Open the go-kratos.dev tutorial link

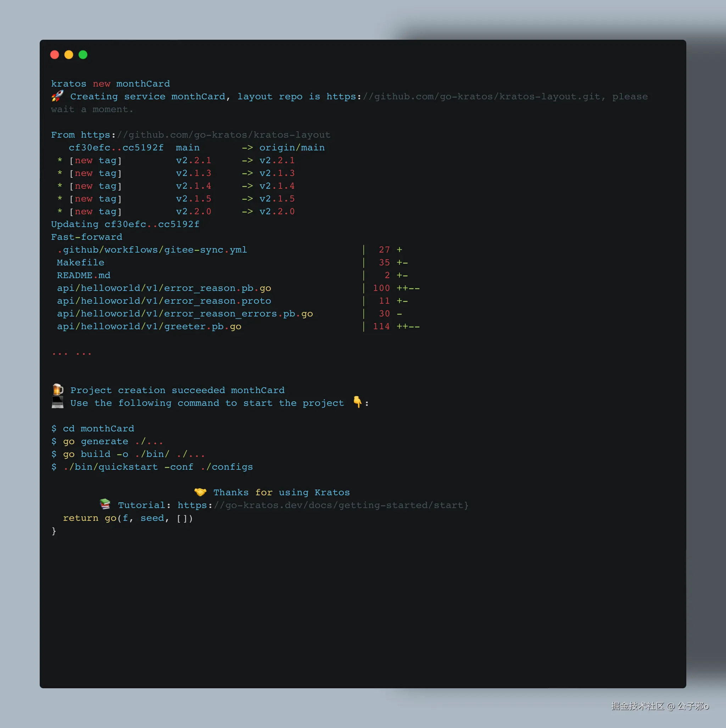tap(323, 505)
